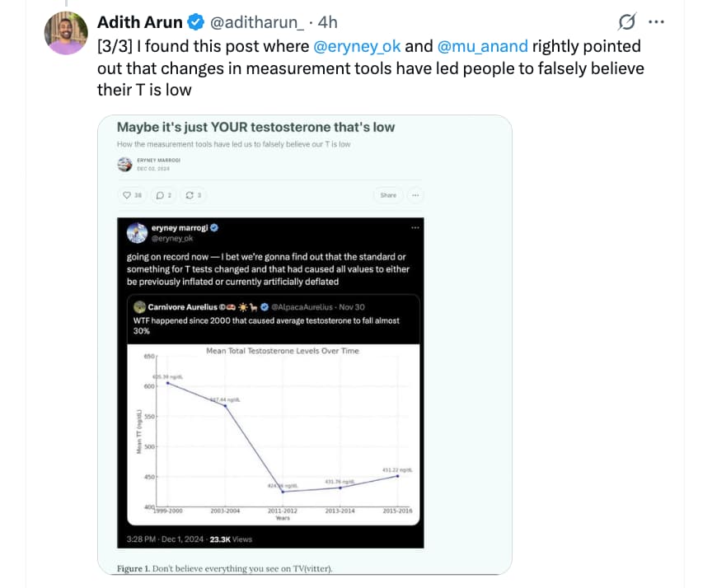Screen dimensions: 712x588
Task: Click the article title about YOUR testosterone
Action: pyautogui.click(x=255, y=127)
